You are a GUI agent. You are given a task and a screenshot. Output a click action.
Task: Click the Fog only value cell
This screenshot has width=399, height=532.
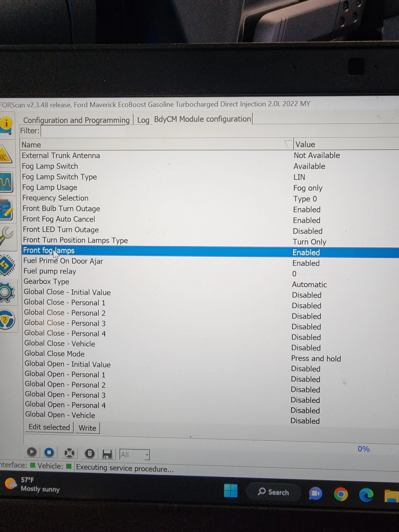click(x=308, y=188)
